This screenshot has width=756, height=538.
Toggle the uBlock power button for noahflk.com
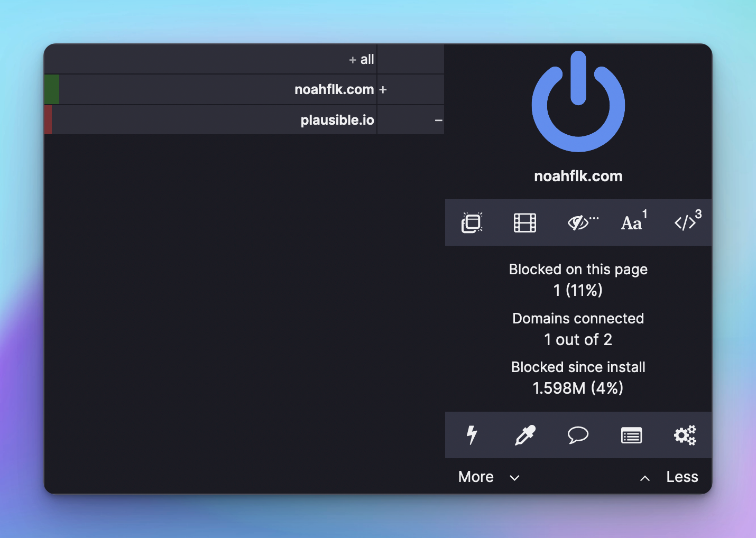(x=578, y=102)
